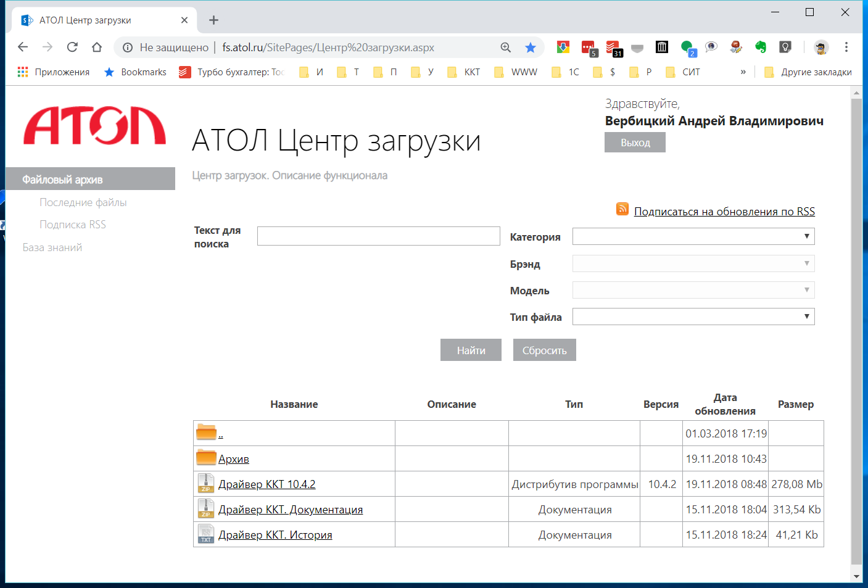Expand the Тип файла dropdown
Screen dimensions: 868x588
pos(693,317)
